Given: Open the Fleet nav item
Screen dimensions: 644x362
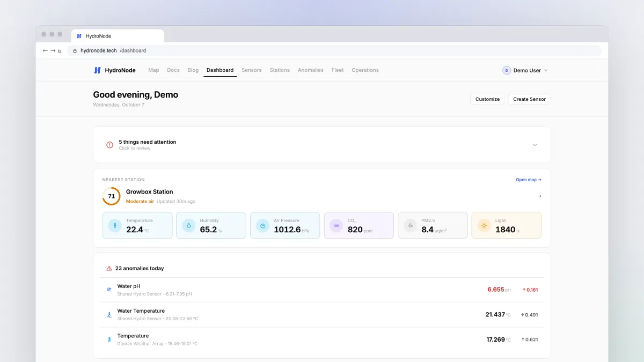Looking at the screenshot, I should tap(338, 70).
